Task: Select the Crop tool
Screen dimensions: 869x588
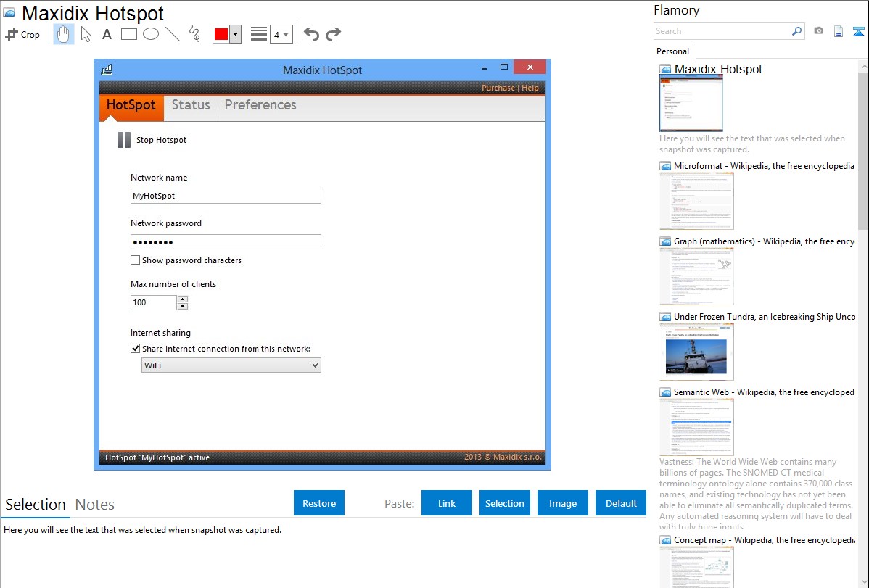Action: tap(22, 34)
